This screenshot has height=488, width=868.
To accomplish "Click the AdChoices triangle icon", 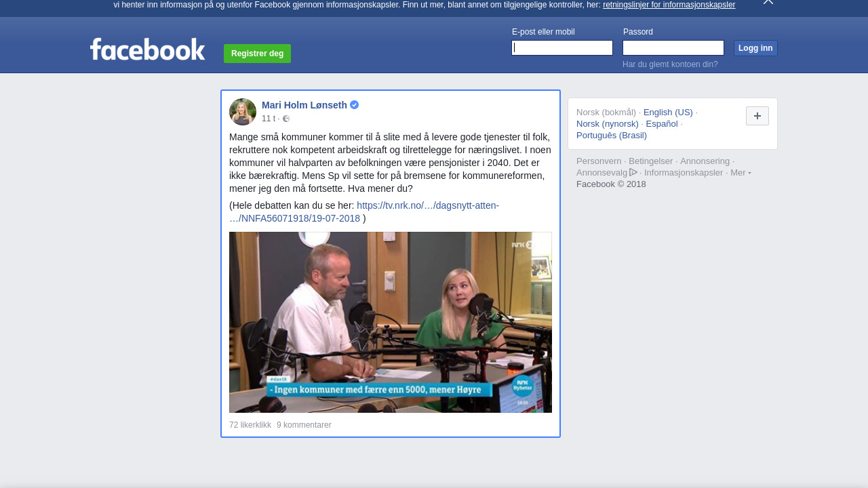I will pos(633,172).
